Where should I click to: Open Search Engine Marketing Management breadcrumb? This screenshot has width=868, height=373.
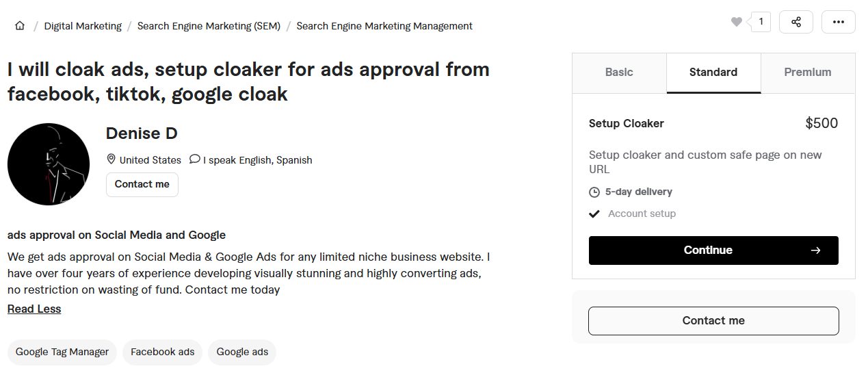point(384,26)
